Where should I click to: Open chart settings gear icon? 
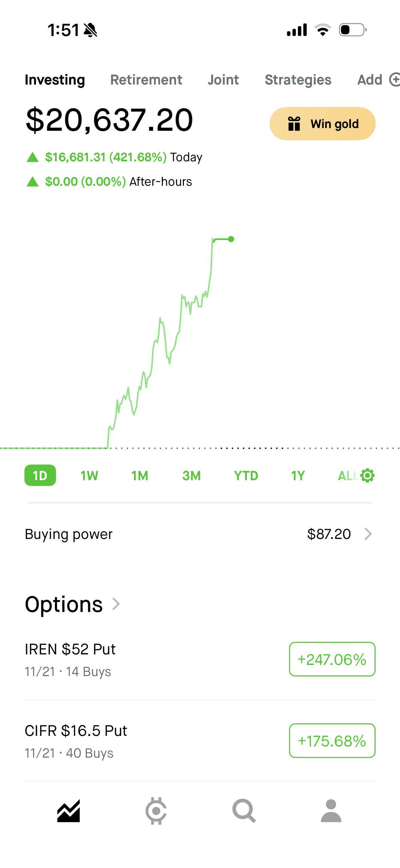point(367,475)
